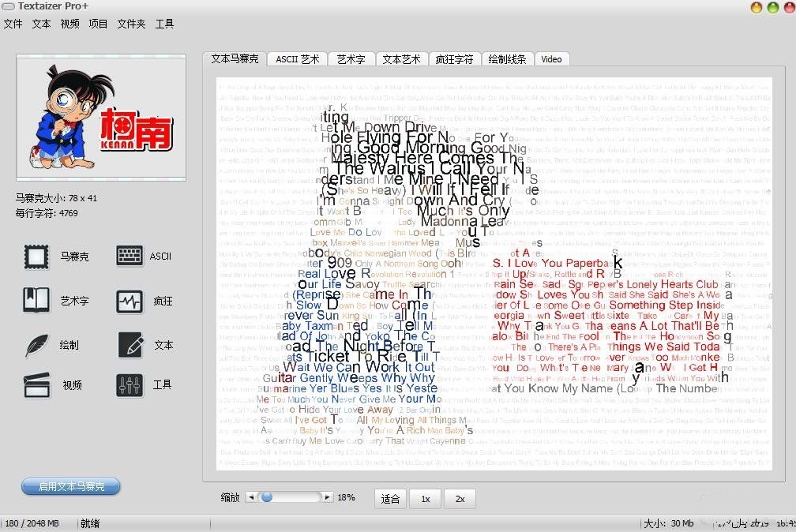Choose the 艺术字 book icon
Image resolution: width=796 pixels, height=532 pixels.
tap(36, 301)
